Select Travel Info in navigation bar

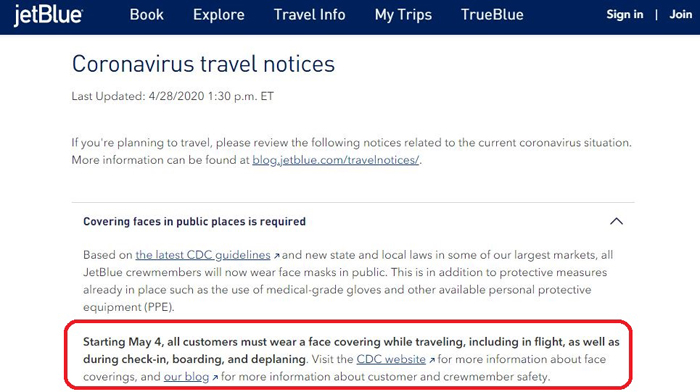point(309,15)
